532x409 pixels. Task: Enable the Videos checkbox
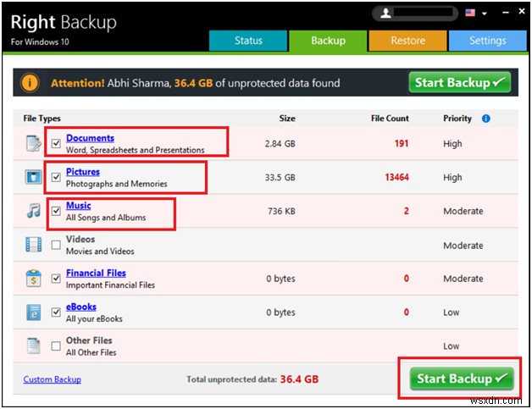pos(56,245)
